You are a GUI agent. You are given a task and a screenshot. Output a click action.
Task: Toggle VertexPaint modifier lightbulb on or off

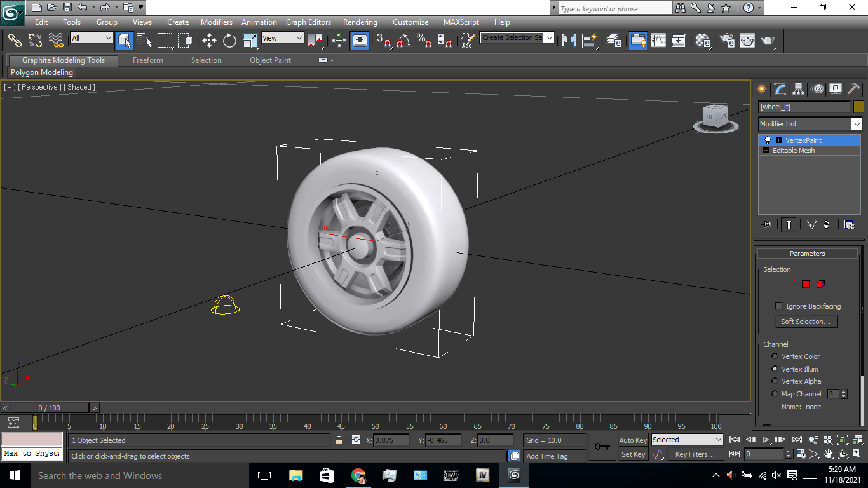767,140
